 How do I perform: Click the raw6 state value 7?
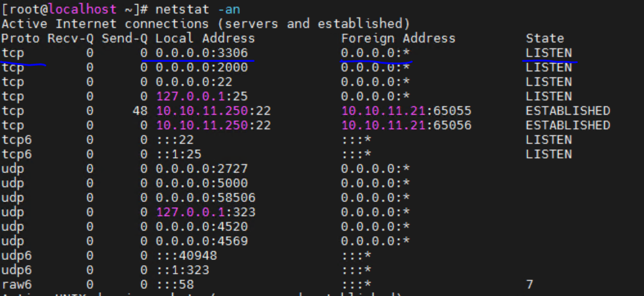tap(530, 284)
